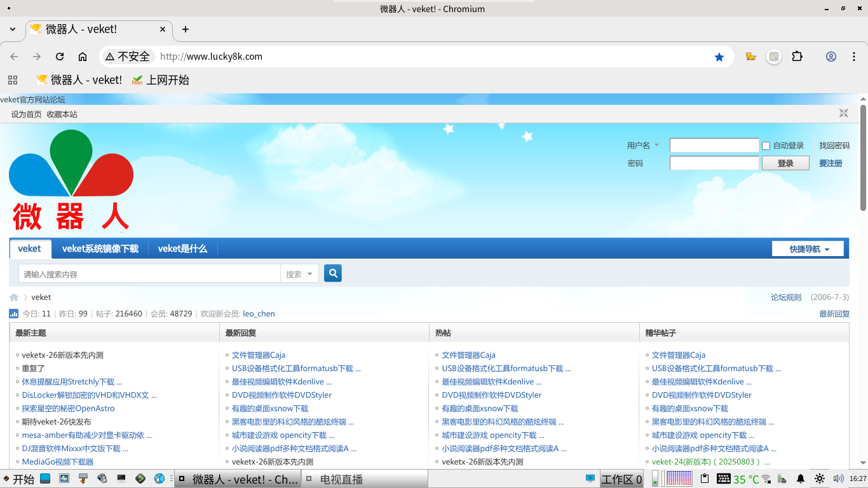Open the Extensions puzzle icon

797,57
